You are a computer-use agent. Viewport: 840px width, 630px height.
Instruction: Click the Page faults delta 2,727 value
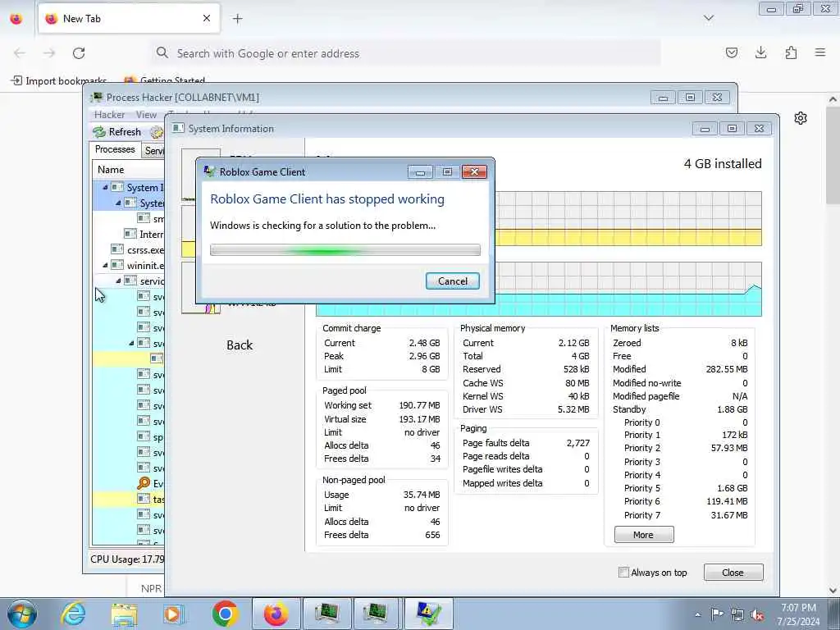click(x=578, y=443)
